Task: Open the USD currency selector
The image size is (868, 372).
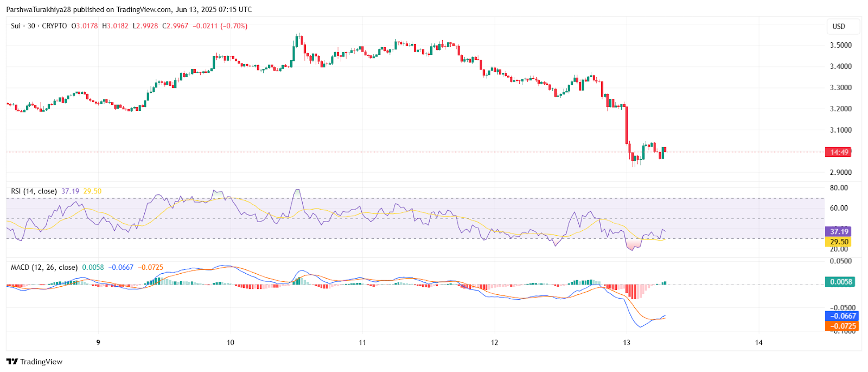Action: [x=839, y=27]
